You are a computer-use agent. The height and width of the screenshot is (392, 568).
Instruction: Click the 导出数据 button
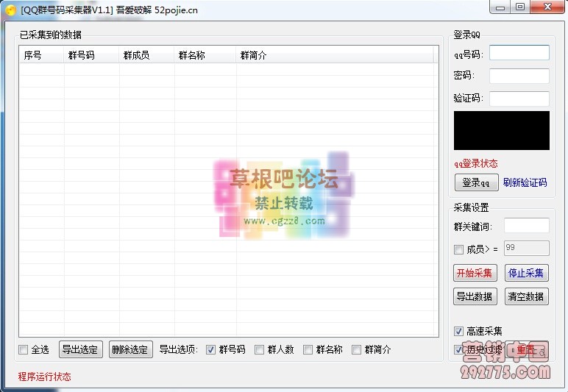coord(475,296)
